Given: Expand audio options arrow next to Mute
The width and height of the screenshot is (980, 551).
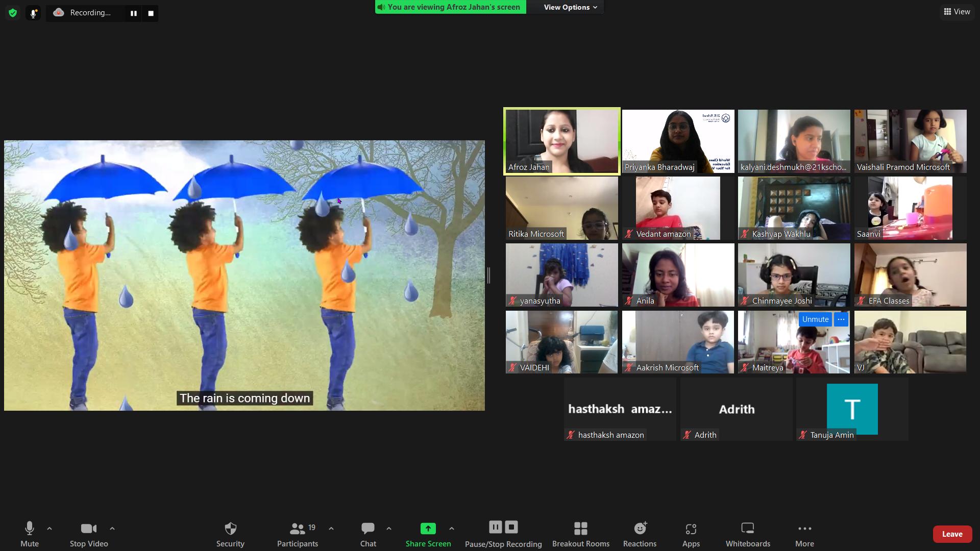Looking at the screenshot, I should [x=50, y=529].
